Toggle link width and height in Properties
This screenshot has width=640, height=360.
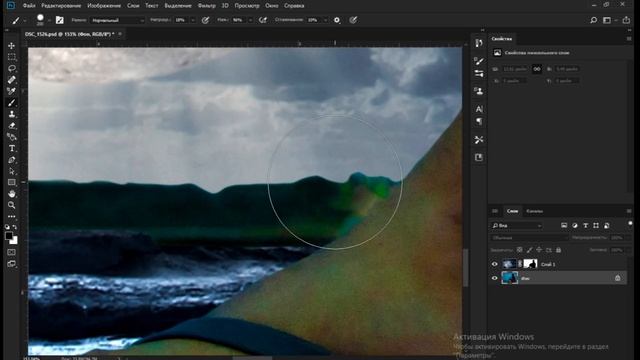click(x=537, y=69)
